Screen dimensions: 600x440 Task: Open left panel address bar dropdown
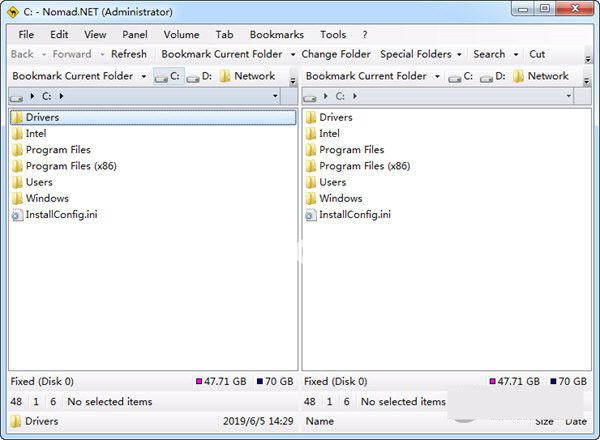pyautogui.click(x=275, y=96)
